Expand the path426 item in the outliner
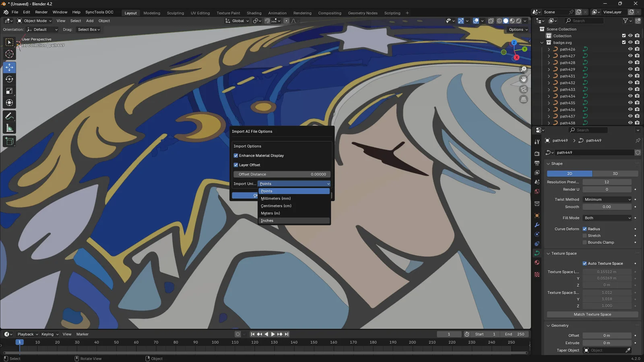Screen dimensions: 644x362 [x=549, y=49]
